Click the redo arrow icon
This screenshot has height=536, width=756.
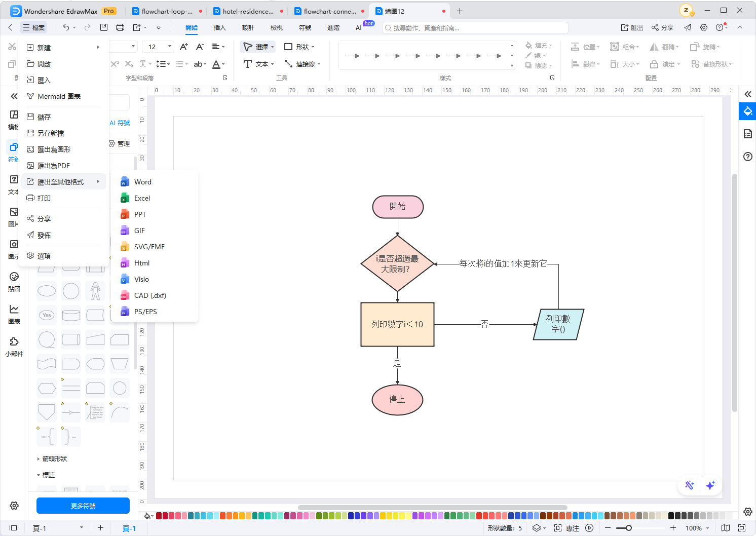(x=88, y=27)
